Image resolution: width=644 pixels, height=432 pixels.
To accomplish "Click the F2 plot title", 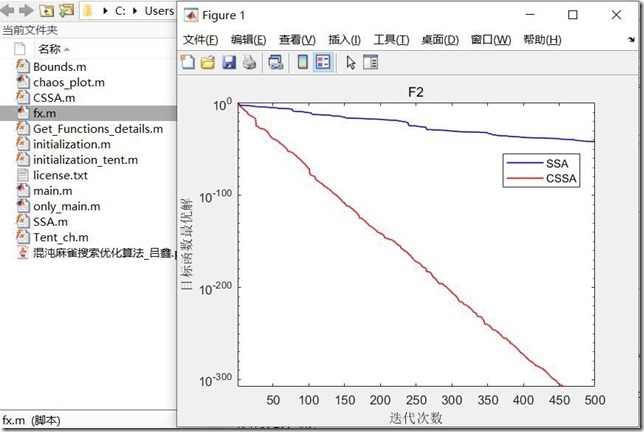I will pos(416,92).
